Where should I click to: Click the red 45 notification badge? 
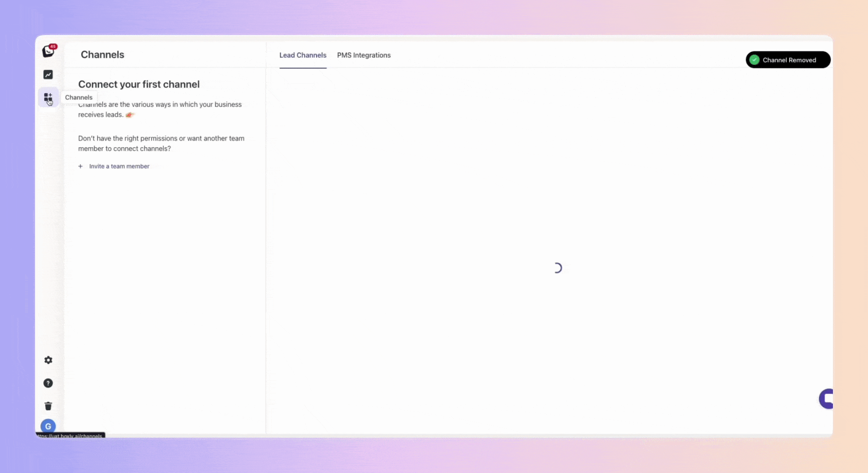tap(53, 46)
